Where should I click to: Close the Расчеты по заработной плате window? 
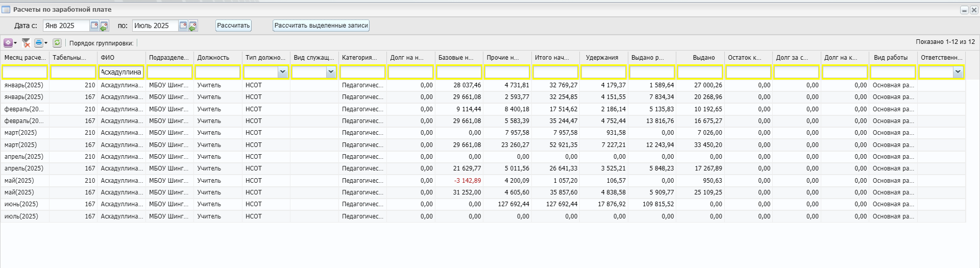click(973, 10)
